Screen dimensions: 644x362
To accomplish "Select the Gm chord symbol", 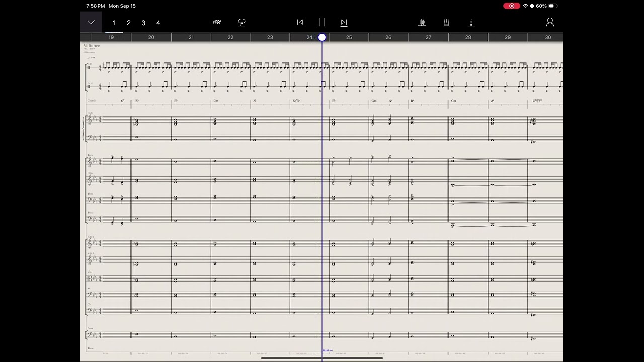I will (x=374, y=101).
